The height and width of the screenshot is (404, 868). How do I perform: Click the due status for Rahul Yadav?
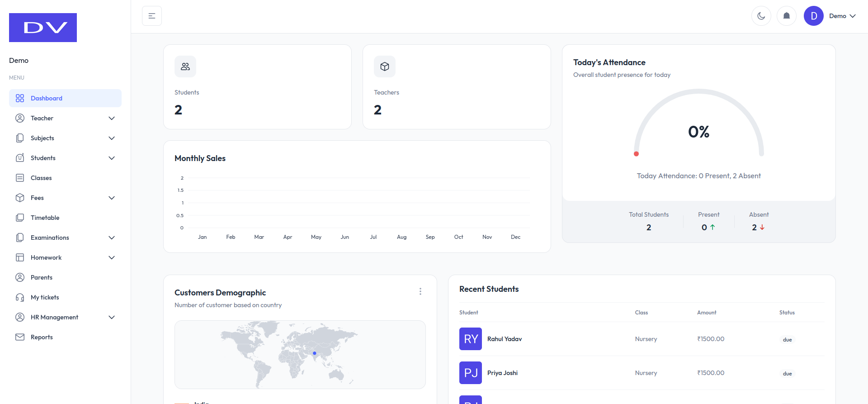pyautogui.click(x=788, y=340)
